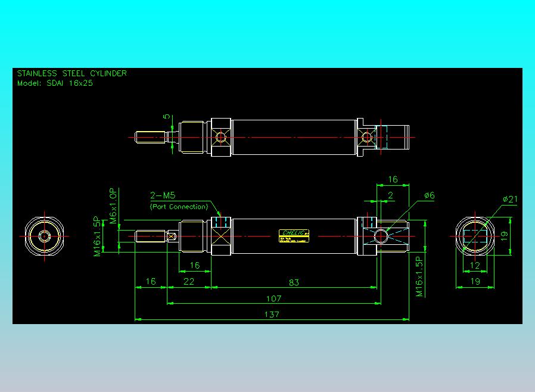The image size is (535, 392).
Task: Select the M6x1.0P thread label
Action: click(x=113, y=206)
